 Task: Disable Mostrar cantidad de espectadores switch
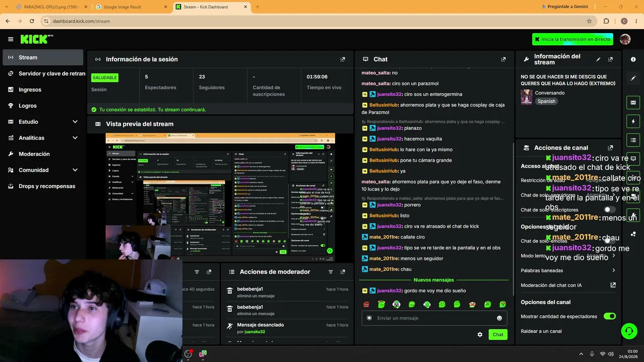pyautogui.click(x=609, y=316)
